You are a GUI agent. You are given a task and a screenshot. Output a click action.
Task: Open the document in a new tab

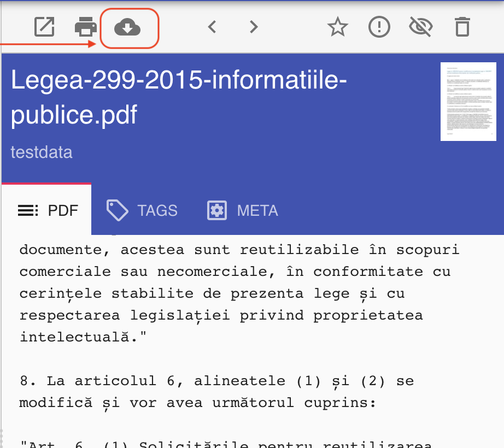coord(44,27)
